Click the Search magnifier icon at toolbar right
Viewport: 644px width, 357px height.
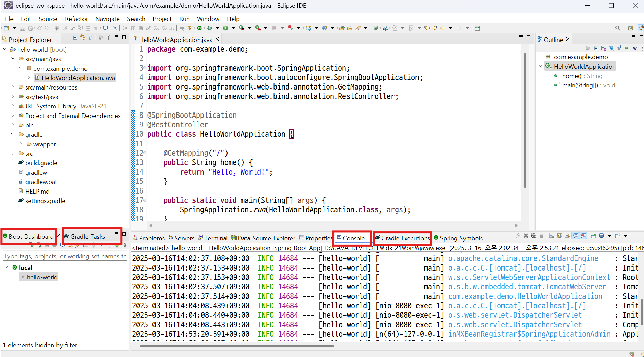pos(618,28)
